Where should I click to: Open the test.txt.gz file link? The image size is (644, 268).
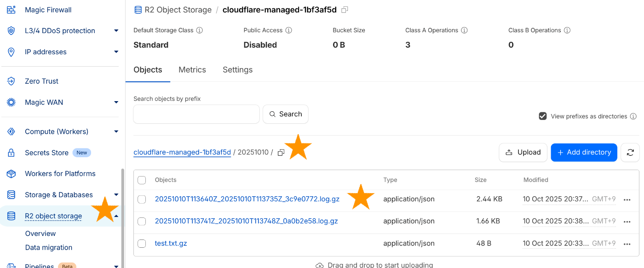(171, 244)
